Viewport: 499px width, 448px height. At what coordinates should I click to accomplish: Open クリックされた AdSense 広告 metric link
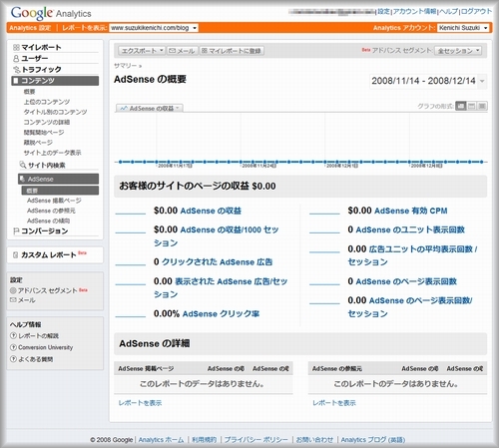(x=217, y=262)
